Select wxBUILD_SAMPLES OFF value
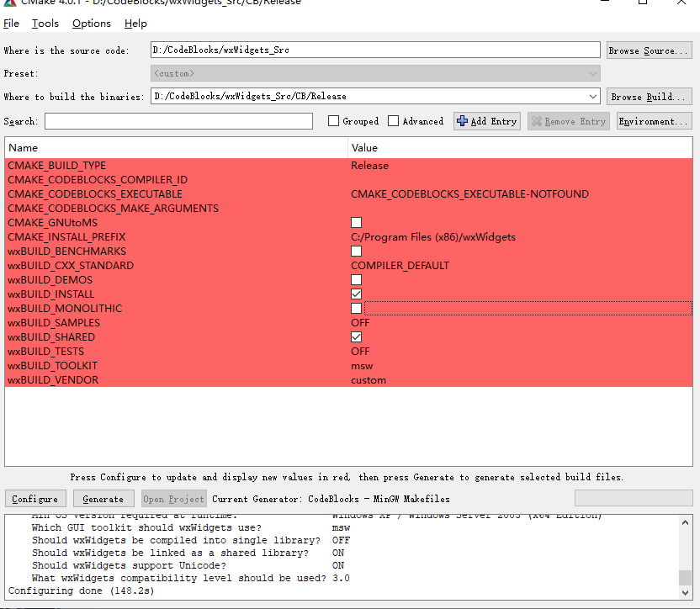Image resolution: width=700 pixels, height=609 pixels. 360,322
